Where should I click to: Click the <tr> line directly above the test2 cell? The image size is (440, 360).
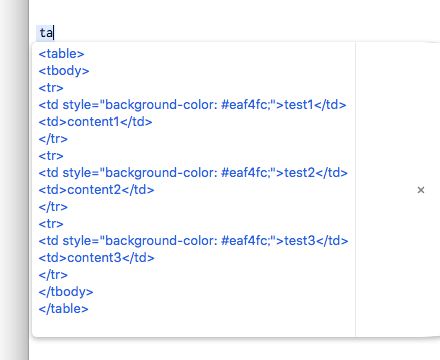point(51,156)
